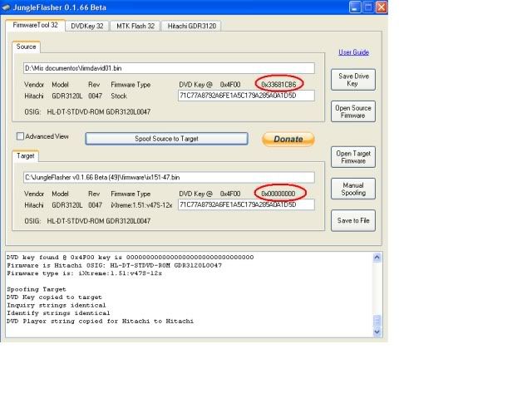Click source firmware type Stock text
Image resolution: width=532 pixels, height=398 pixels.
tap(119, 96)
